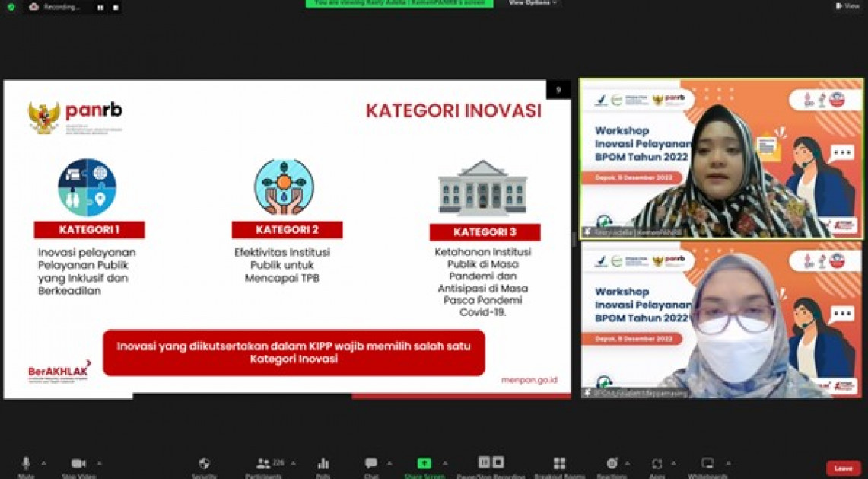Screen dimensions: 868x479
Task: Click the red Leave button
Action: point(843,468)
